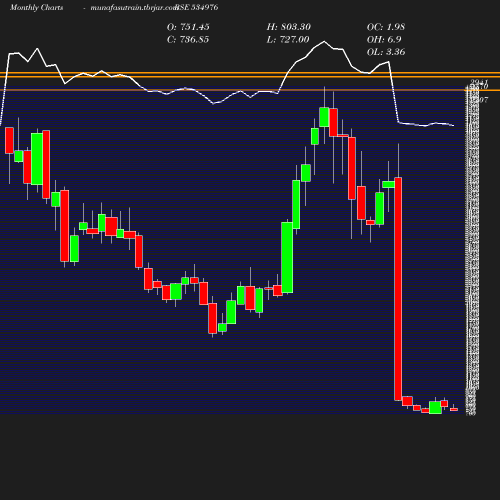Click the 'OC: 1.98' value
Screen dimensions: 500x500
(x=386, y=27)
